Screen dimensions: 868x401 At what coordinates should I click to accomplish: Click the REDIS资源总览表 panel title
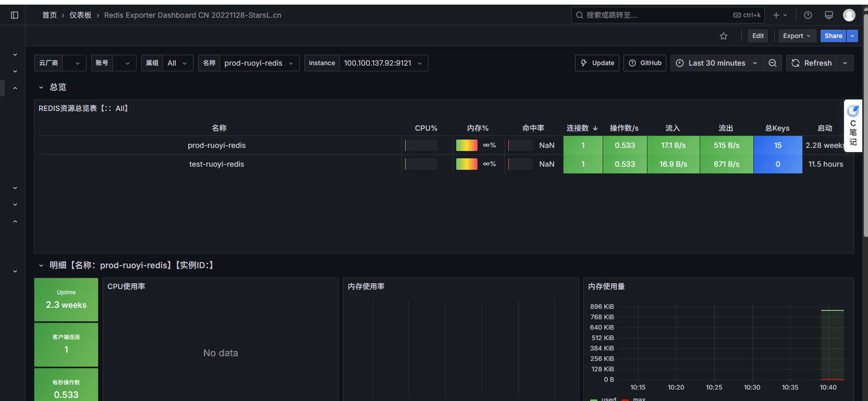tap(83, 108)
